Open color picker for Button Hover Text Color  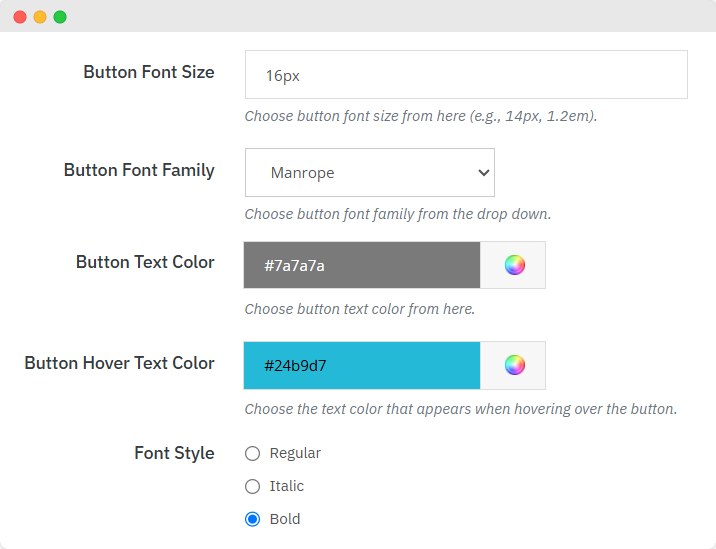(514, 365)
